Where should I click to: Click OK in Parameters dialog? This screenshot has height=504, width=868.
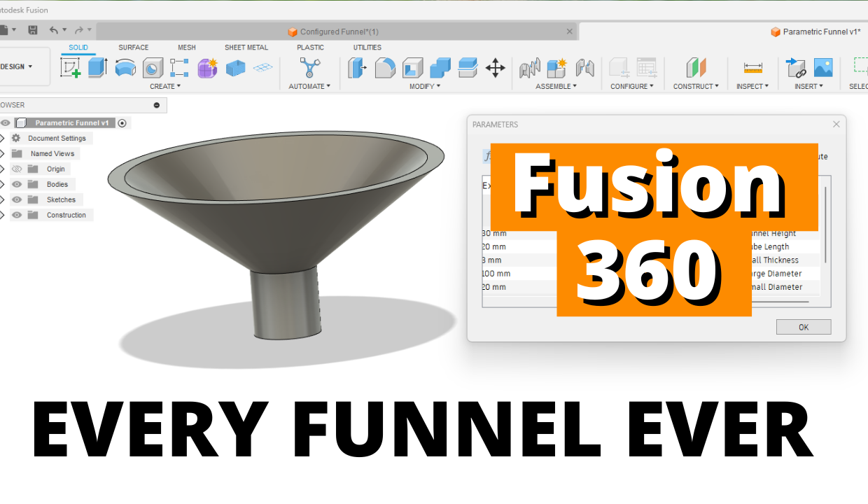point(804,327)
